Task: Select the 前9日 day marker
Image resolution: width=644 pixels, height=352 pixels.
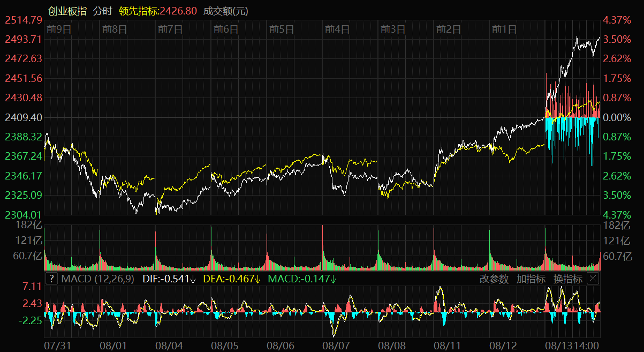Action: pyautogui.click(x=59, y=29)
